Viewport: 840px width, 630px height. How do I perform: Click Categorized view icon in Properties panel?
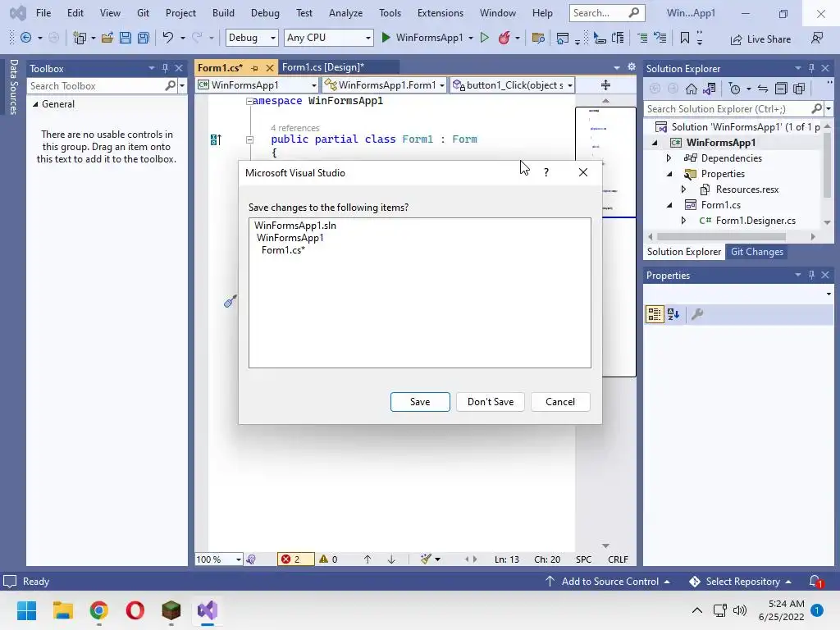pos(654,314)
